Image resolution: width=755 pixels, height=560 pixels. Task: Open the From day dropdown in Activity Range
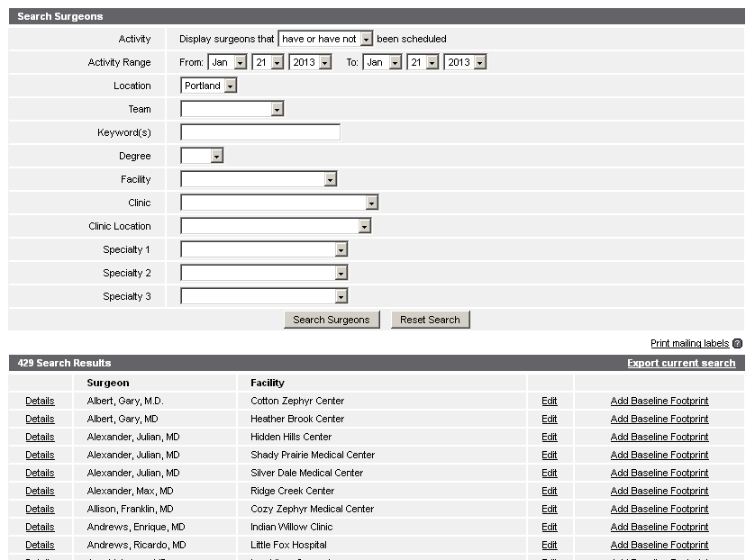pyautogui.click(x=268, y=62)
